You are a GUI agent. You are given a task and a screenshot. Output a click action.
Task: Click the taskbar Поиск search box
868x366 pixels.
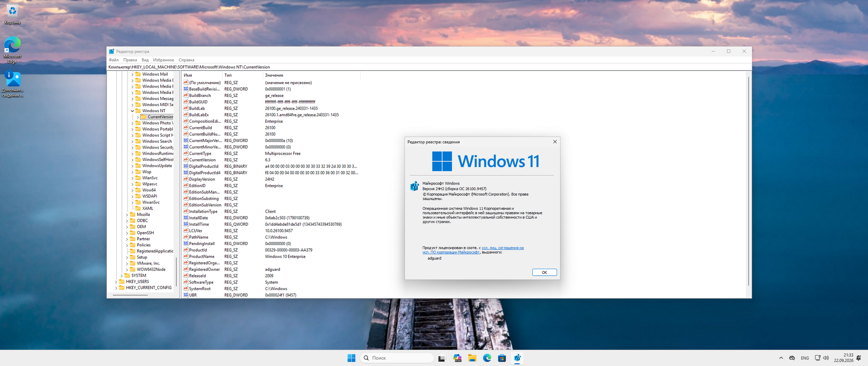pyautogui.click(x=397, y=358)
